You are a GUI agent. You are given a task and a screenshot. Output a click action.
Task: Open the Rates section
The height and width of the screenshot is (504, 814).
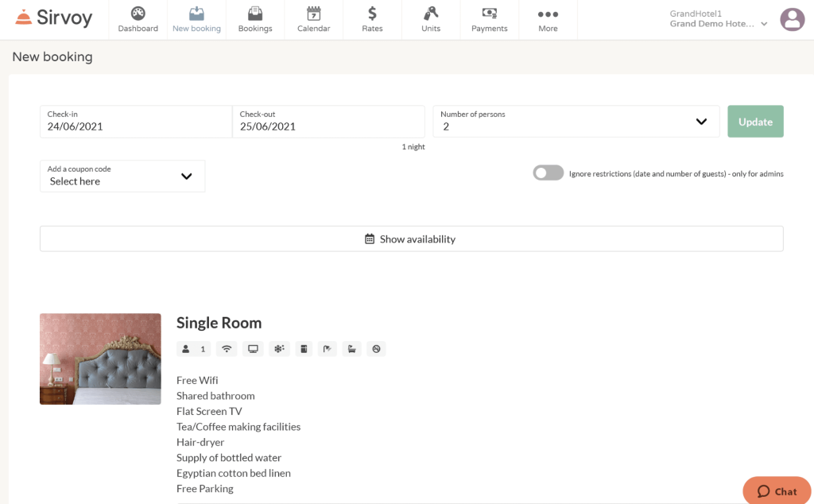click(372, 20)
